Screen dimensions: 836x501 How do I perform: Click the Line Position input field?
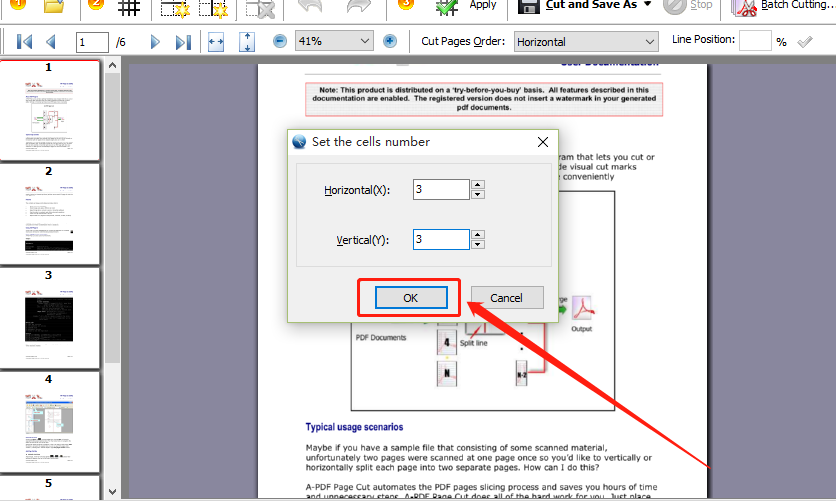(x=755, y=41)
